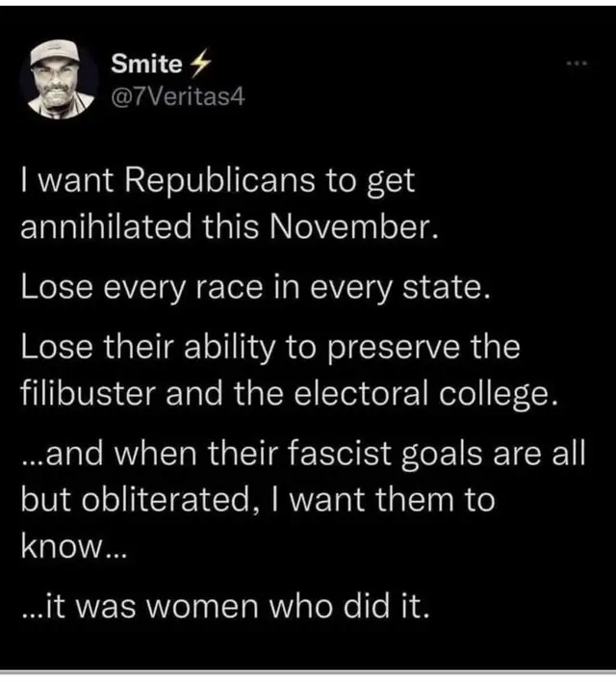Open the @7Veritas4 handle link
616x682 pixels.
point(178,97)
